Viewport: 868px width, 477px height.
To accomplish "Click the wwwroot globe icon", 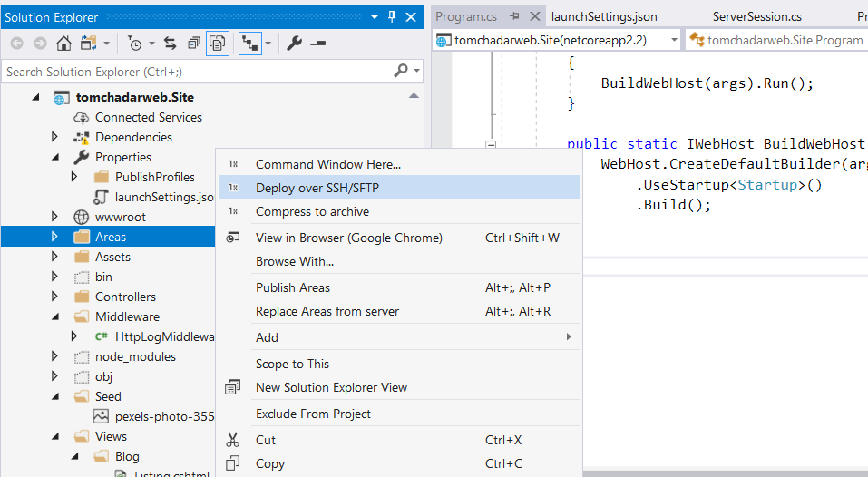I will pyautogui.click(x=82, y=217).
